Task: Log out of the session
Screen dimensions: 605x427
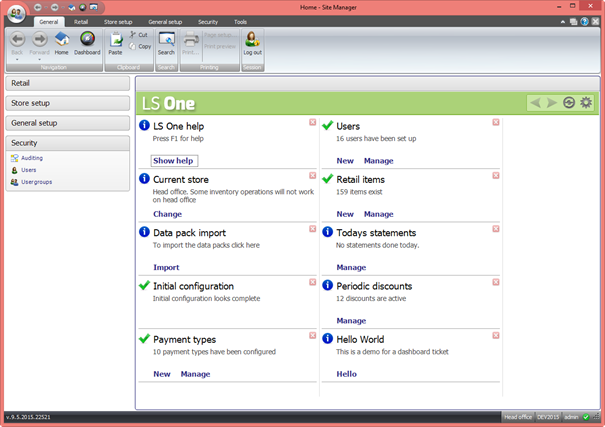Action: coord(252,44)
